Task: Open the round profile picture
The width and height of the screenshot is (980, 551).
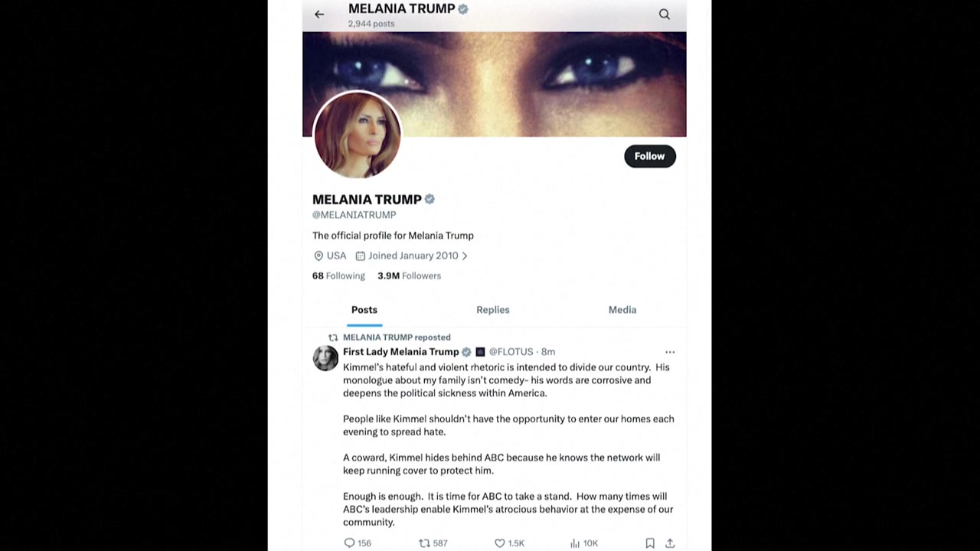Action: (357, 135)
